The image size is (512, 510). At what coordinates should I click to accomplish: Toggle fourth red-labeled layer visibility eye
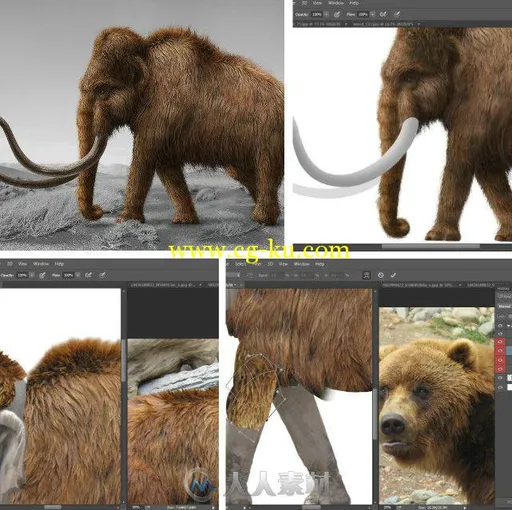500,368
